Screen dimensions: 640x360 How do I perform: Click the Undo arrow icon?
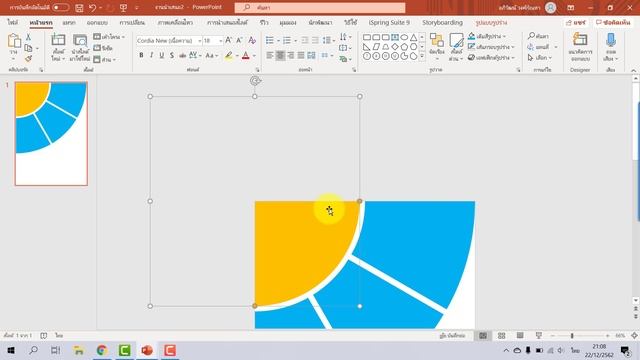[x=93, y=8]
